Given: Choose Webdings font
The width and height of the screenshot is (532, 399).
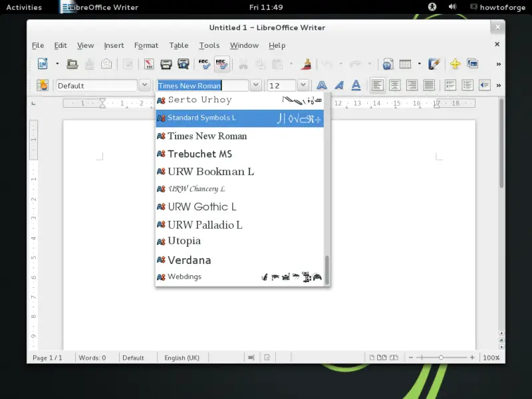Looking at the screenshot, I should pyautogui.click(x=239, y=277).
